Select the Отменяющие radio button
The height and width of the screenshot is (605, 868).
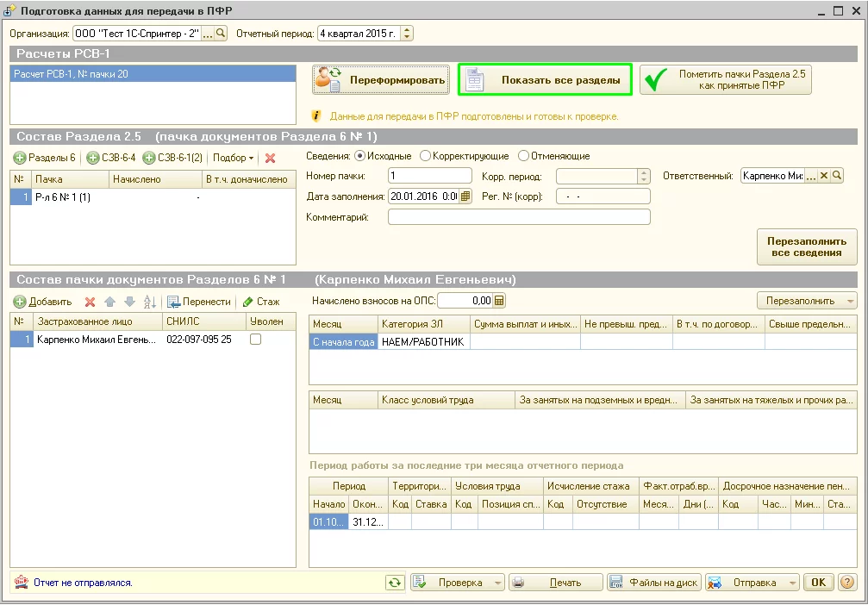[523, 156]
